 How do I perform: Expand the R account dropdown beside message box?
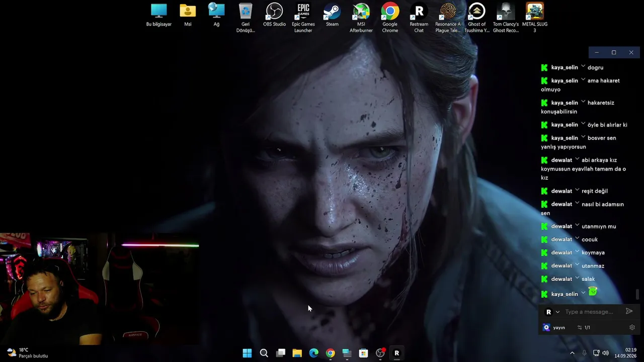click(552, 312)
